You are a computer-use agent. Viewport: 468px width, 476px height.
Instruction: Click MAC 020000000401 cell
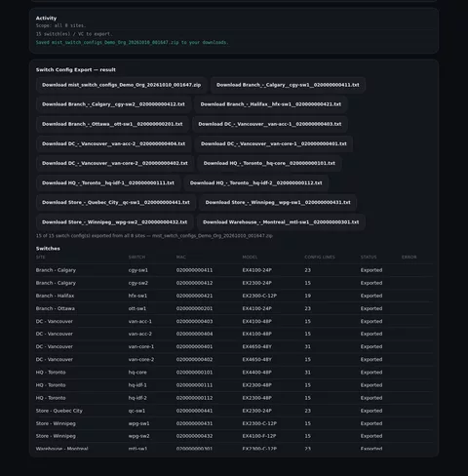194,347
